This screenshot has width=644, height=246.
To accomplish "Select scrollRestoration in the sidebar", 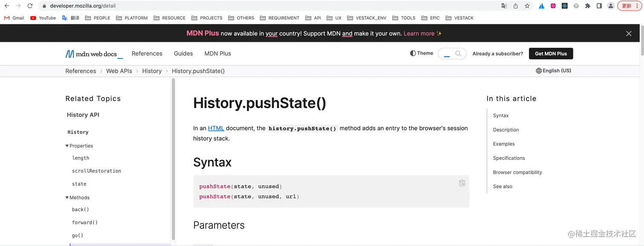I will tap(97, 171).
